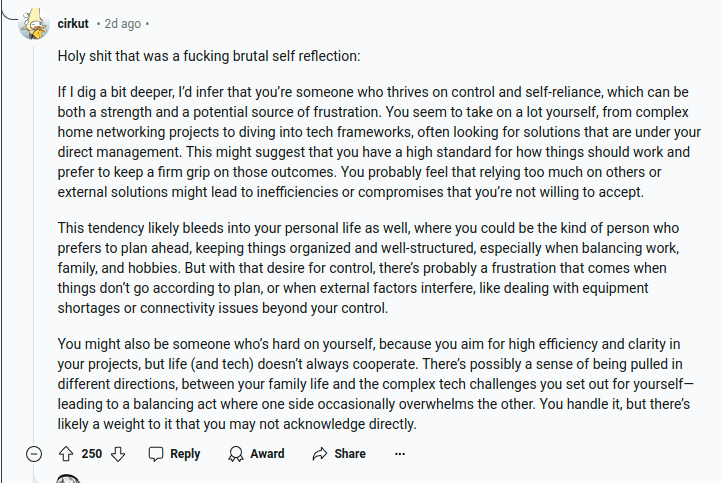Screen dimensions: 721x483
Task: Open cirkut's avatar profile picture
Action: (34, 24)
